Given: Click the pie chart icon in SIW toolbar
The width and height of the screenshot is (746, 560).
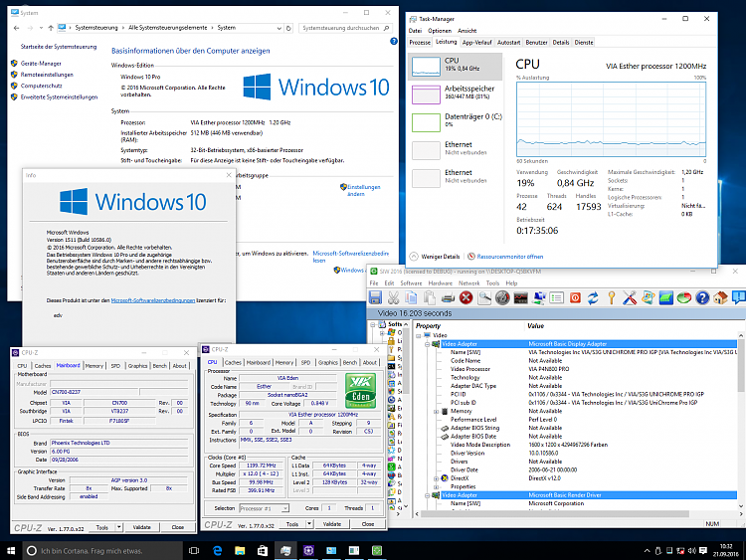Looking at the screenshot, I should coord(684,298).
